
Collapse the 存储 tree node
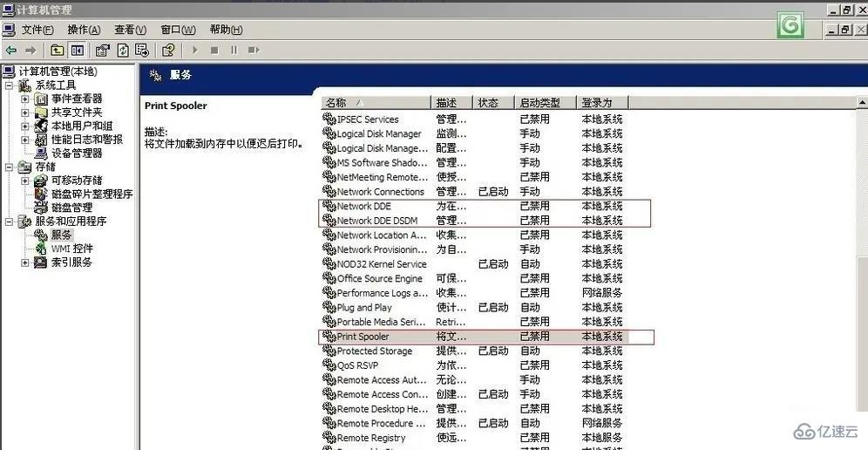(x=9, y=167)
